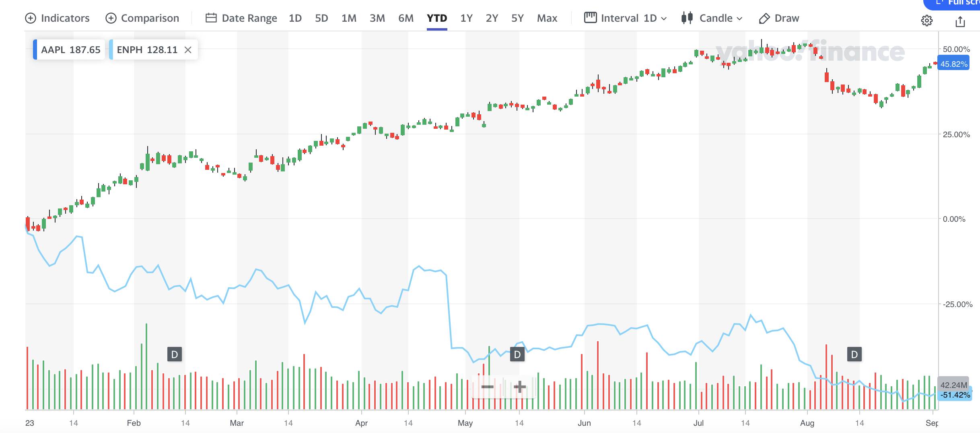Screen dimensions: 980x433
Task: Click the 50.00% axis label
Action: (956, 49)
